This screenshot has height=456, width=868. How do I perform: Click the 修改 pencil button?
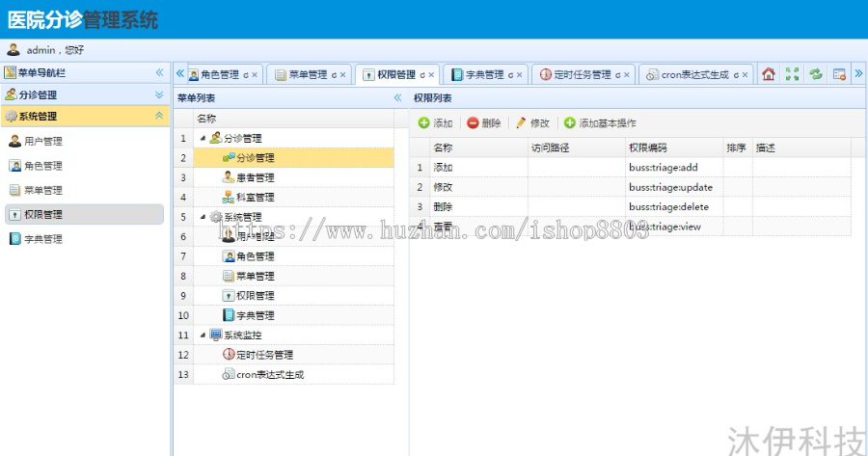532,122
